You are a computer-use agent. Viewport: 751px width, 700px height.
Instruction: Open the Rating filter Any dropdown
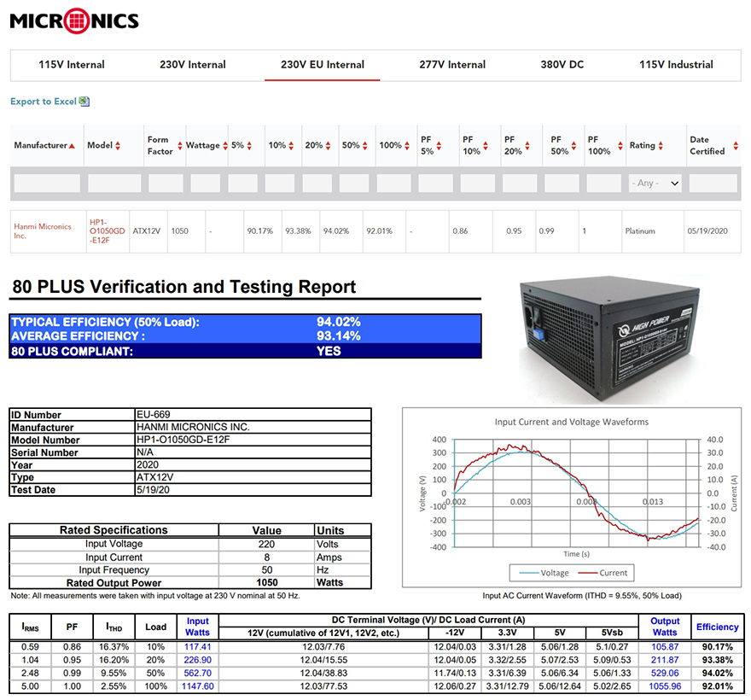[x=655, y=183]
